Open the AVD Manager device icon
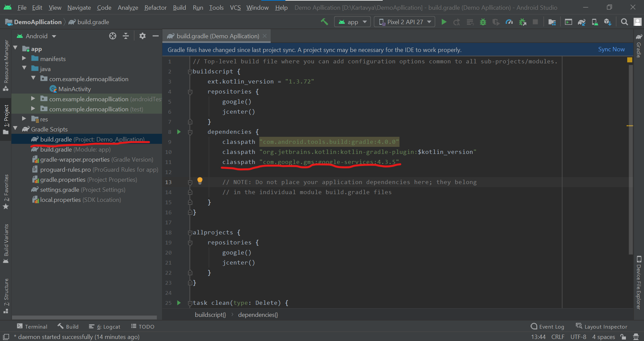Image resolution: width=644 pixels, height=341 pixels. pos(595,22)
